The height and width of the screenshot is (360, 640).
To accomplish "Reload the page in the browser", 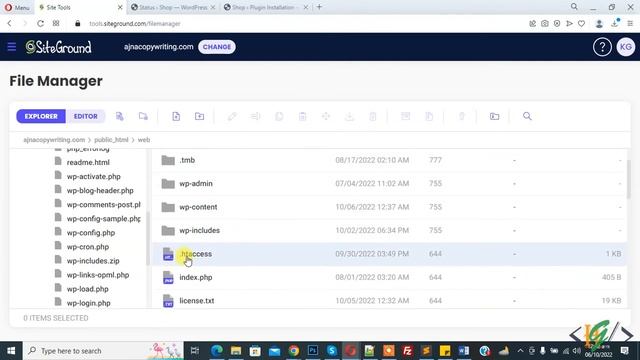I will [x=40, y=24].
